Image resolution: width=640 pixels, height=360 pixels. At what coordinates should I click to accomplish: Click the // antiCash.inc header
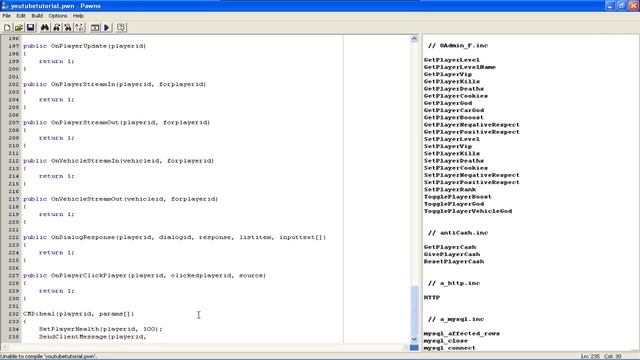[x=458, y=233]
